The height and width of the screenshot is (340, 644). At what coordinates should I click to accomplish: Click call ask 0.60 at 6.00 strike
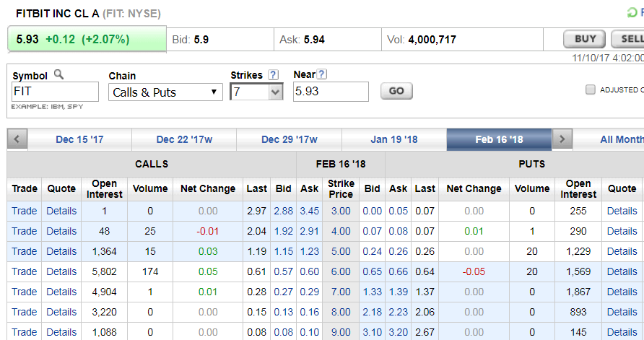tap(309, 271)
